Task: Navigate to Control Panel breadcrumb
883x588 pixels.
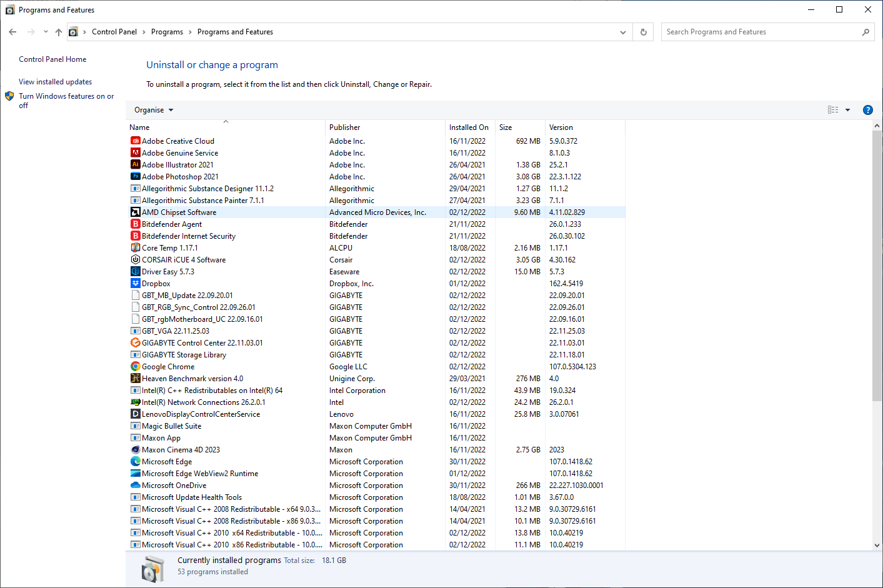Action: [x=114, y=32]
